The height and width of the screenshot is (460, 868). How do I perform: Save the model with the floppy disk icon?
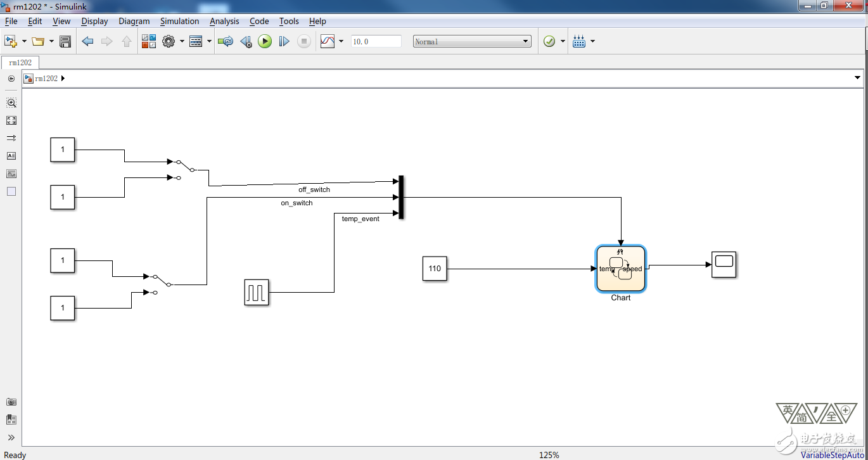[x=65, y=42]
